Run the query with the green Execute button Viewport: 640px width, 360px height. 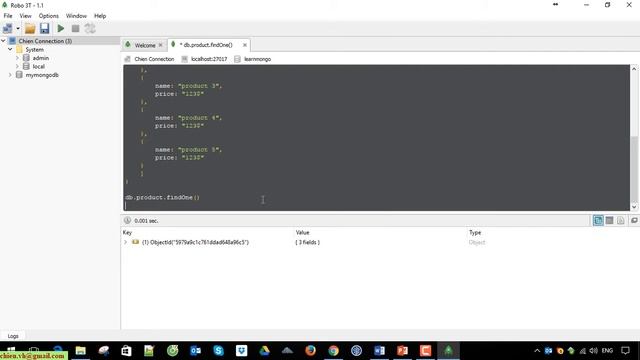pyautogui.click(x=61, y=29)
